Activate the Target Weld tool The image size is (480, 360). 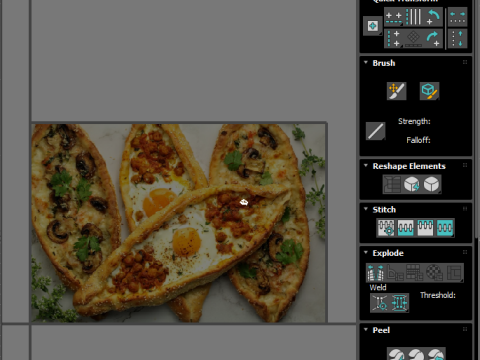click(380, 303)
